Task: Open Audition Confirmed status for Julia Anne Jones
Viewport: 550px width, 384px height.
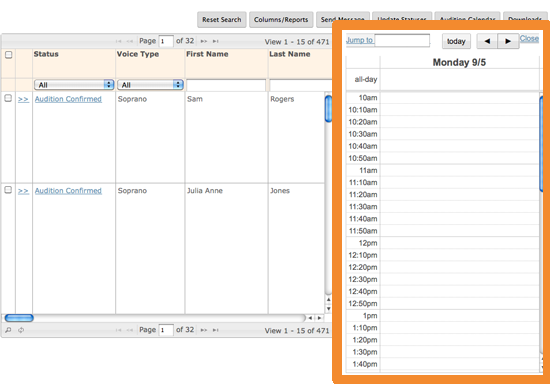Action: pyautogui.click(x=68, y=191)
